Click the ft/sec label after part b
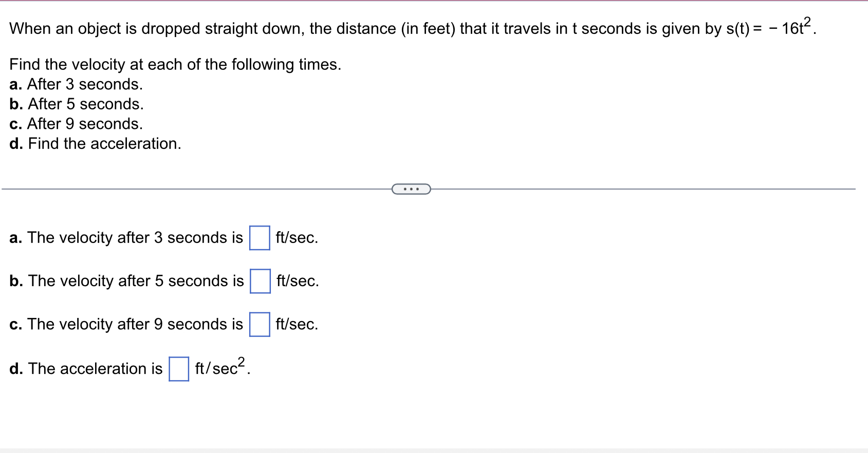This screenshot has width=868, height=453. coord(297,281)
